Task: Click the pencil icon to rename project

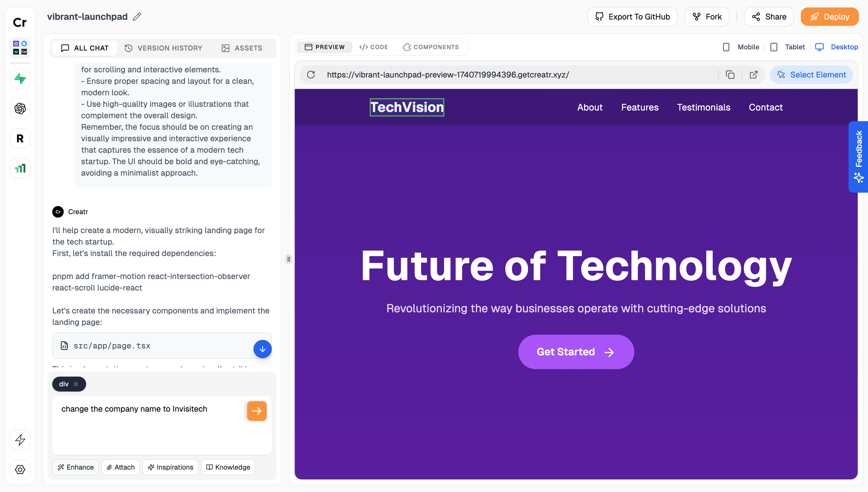Action: pos(137,17)
